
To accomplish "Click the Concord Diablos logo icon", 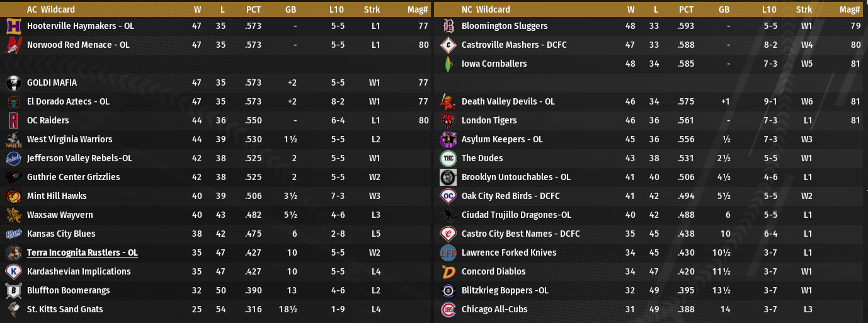I will pyautogui.click(x=448, y=271).
